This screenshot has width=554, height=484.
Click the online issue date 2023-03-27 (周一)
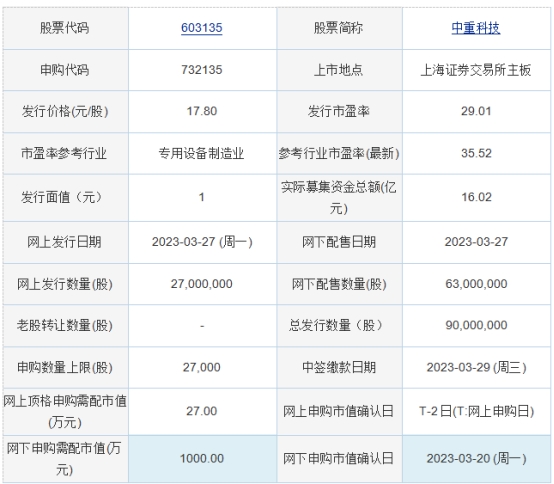tap(202, 242)
